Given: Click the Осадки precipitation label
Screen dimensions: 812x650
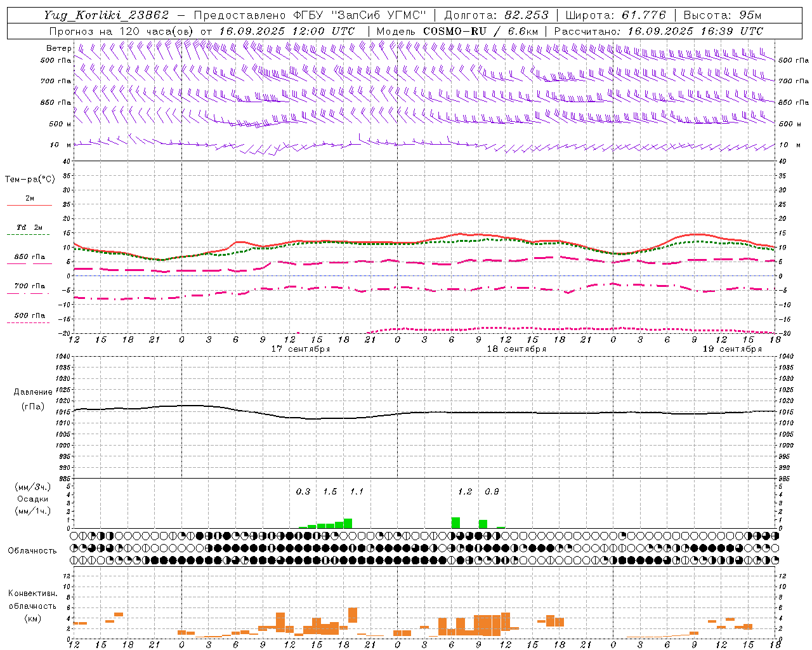Looking at the screenshot, I should (x=33, y=499).
